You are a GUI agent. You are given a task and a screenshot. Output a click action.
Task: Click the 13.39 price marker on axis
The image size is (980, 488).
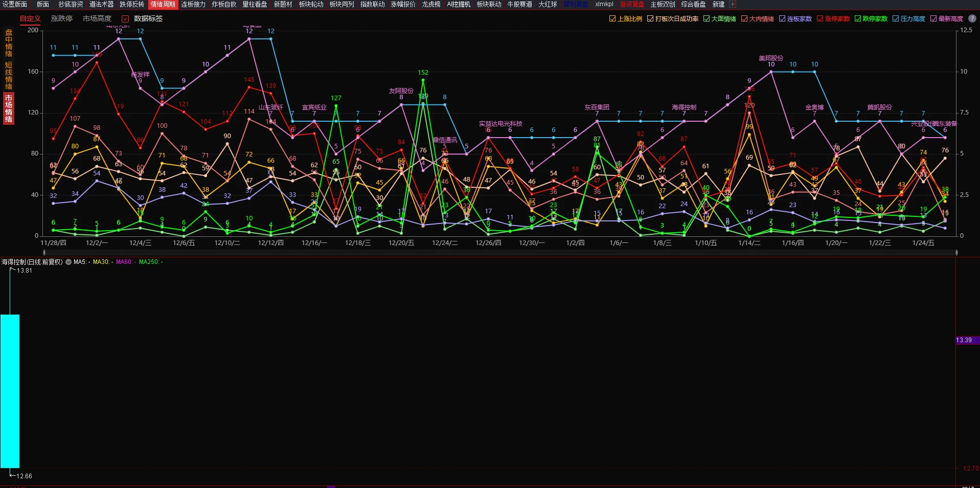click(x=964, y=340)
